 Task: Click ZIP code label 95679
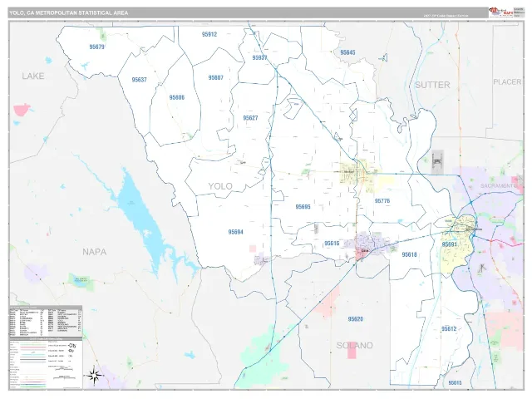(96, 47)
